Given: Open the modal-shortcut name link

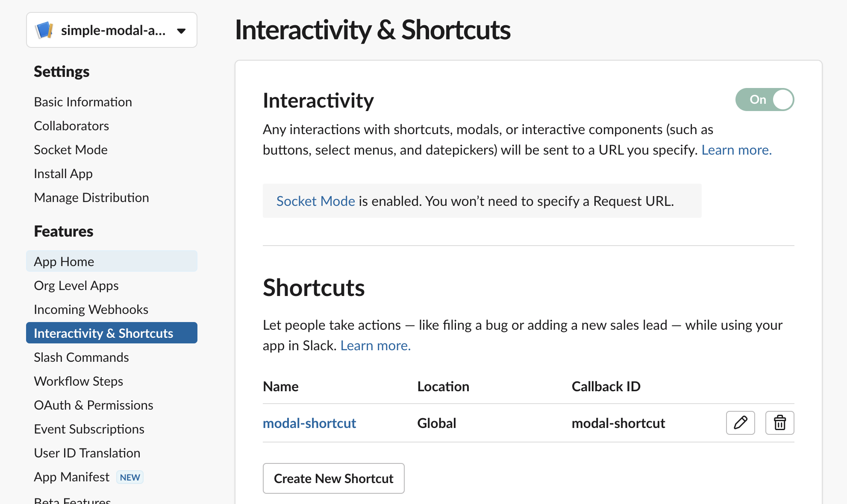Looking at the screenshot, I should tap(309, 423).
